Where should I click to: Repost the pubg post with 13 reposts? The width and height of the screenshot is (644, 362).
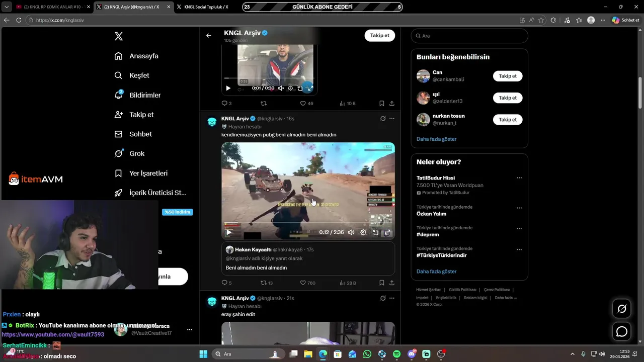click(266, 283)
